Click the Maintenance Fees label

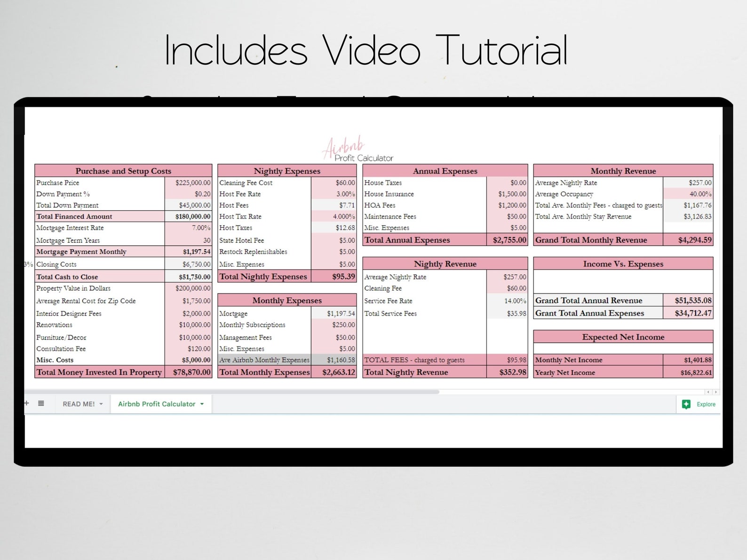click(390, 217)
